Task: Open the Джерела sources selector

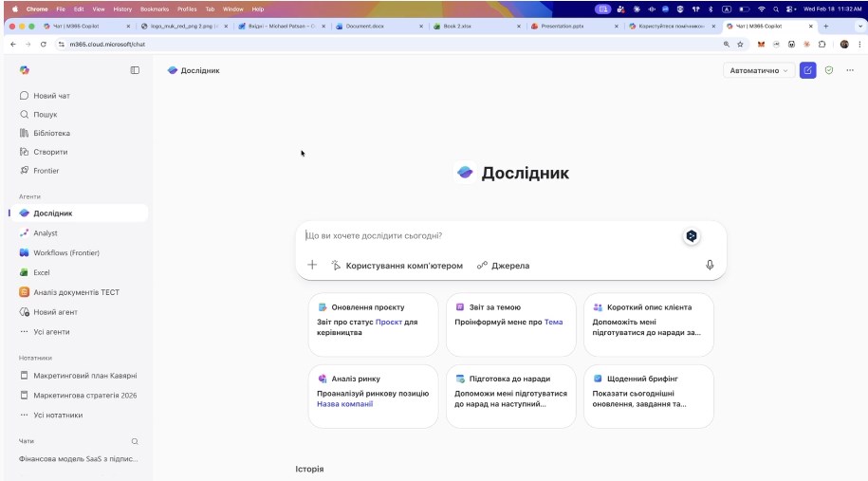Action: pos(503,266)
